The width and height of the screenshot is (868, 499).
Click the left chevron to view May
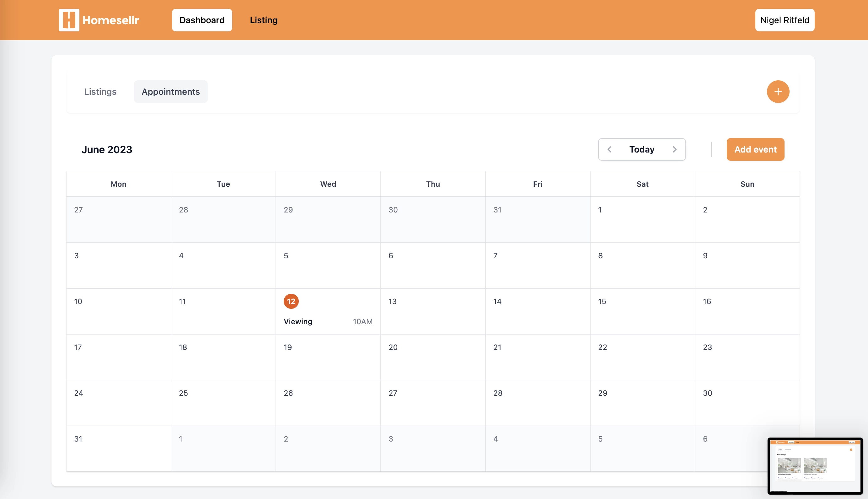[x=610, y=149]
